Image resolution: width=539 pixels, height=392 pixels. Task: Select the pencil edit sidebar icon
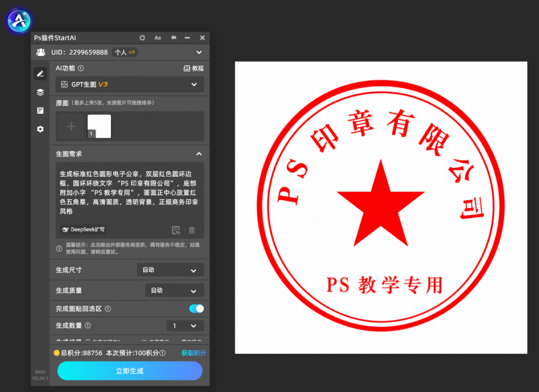coord(40,74)
